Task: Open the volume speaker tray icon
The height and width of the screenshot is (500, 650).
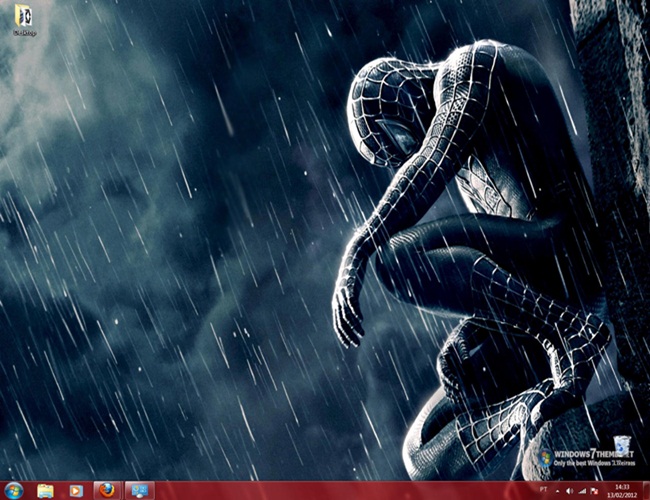Action: point(570,491)
